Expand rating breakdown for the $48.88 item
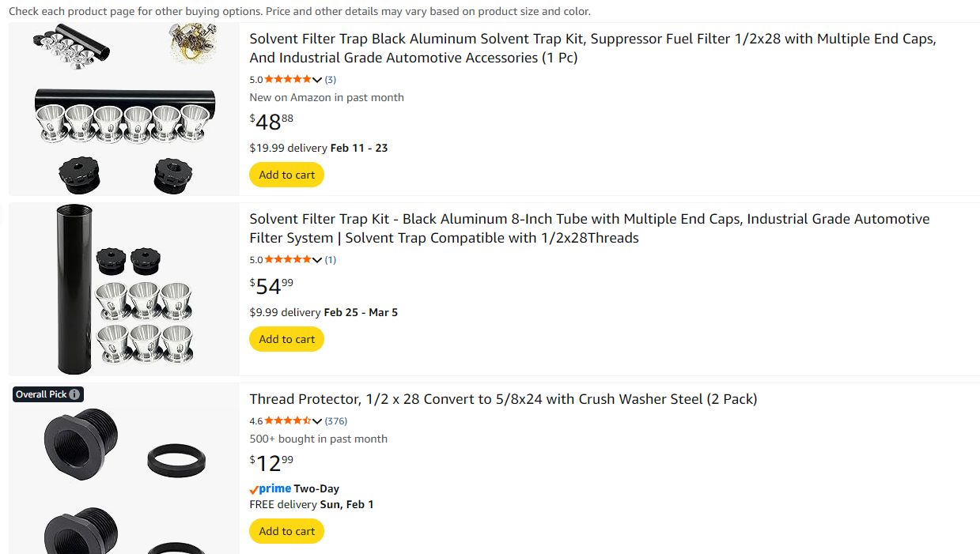 coord(317,80)
